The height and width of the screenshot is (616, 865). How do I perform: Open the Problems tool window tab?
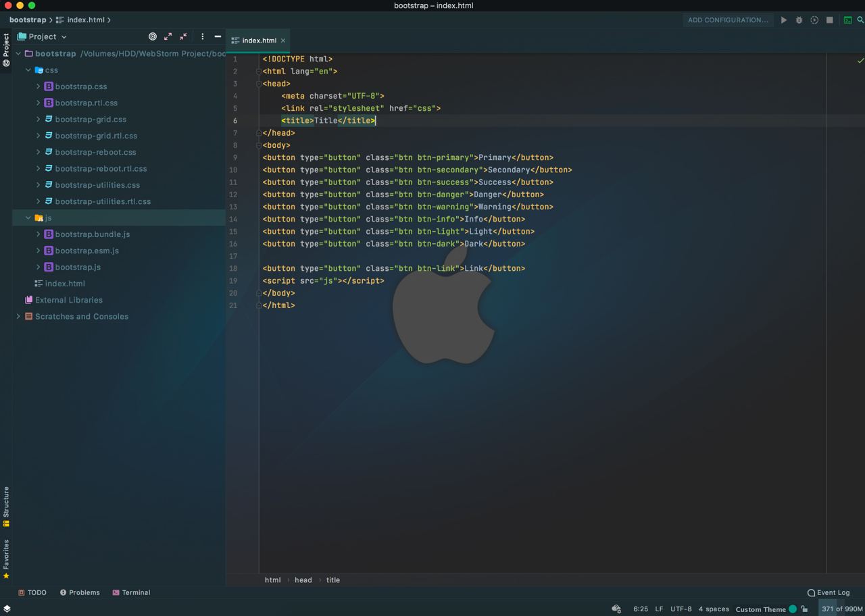80,592
